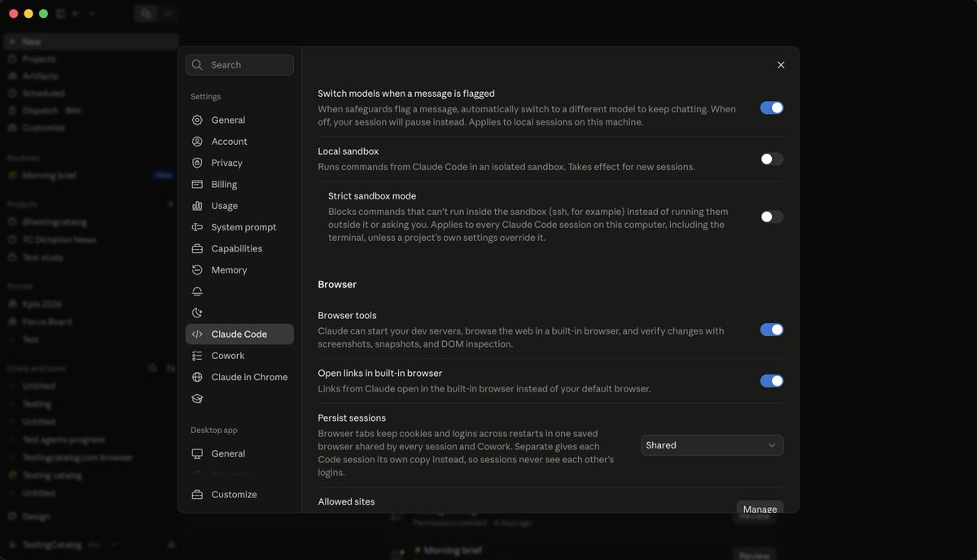977x560 pixels.
Task: Open the Test study project
Action: [x=91, y=257]
